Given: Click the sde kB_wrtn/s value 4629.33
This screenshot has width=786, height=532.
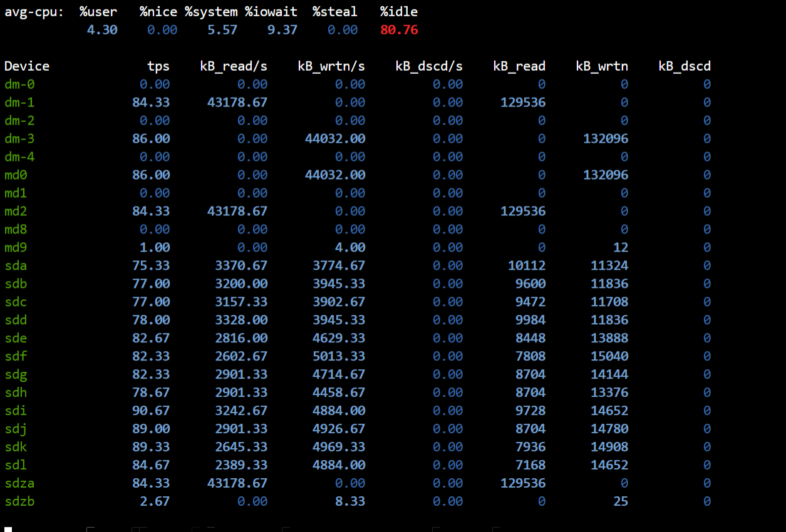Looking at the screenshot, I should [339, 339].
